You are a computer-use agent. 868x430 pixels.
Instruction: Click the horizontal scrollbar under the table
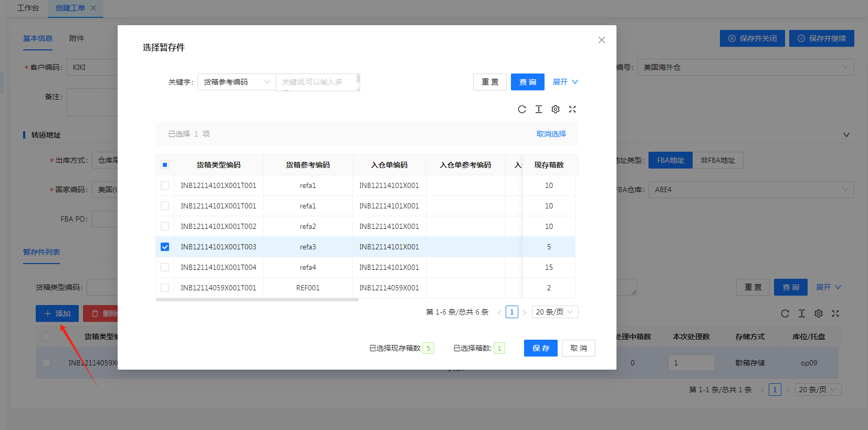[x=257, y=300]
